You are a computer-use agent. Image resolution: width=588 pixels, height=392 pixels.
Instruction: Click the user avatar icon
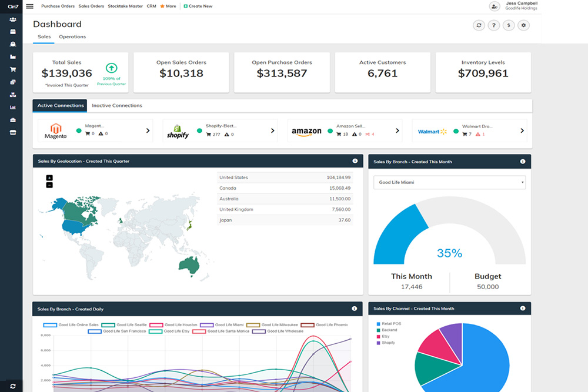click(495, 6)
